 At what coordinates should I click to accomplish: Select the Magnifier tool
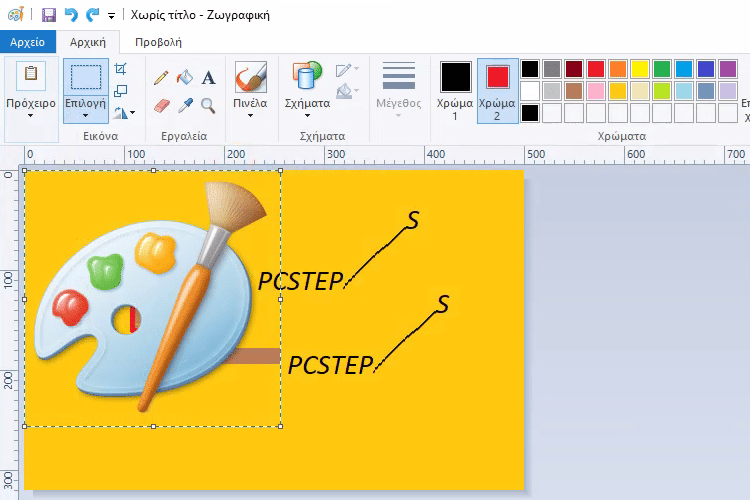coord(208,105)
